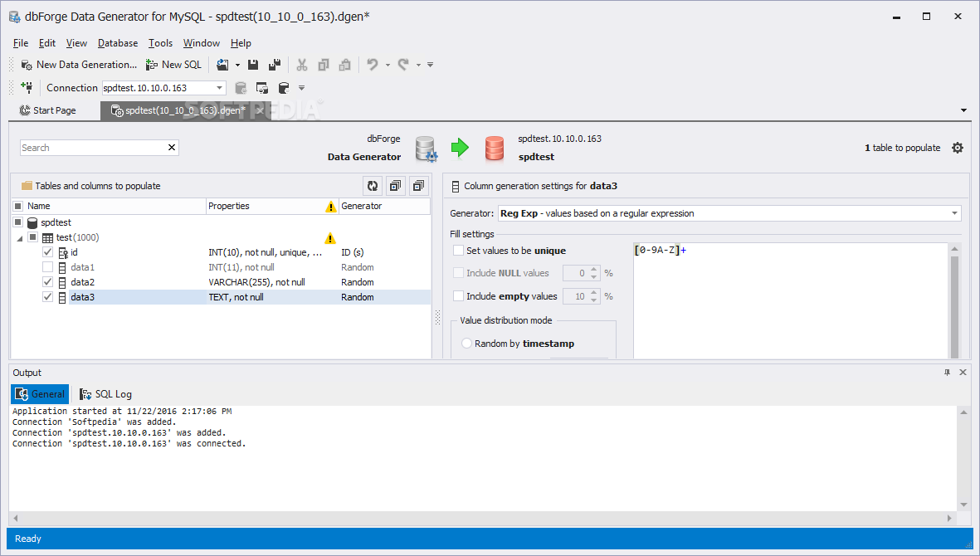Screen dimensions: 980x556
Task: Uncheck the data2 column checkbox
Action: pyautogui.click(x=47, y=282)
